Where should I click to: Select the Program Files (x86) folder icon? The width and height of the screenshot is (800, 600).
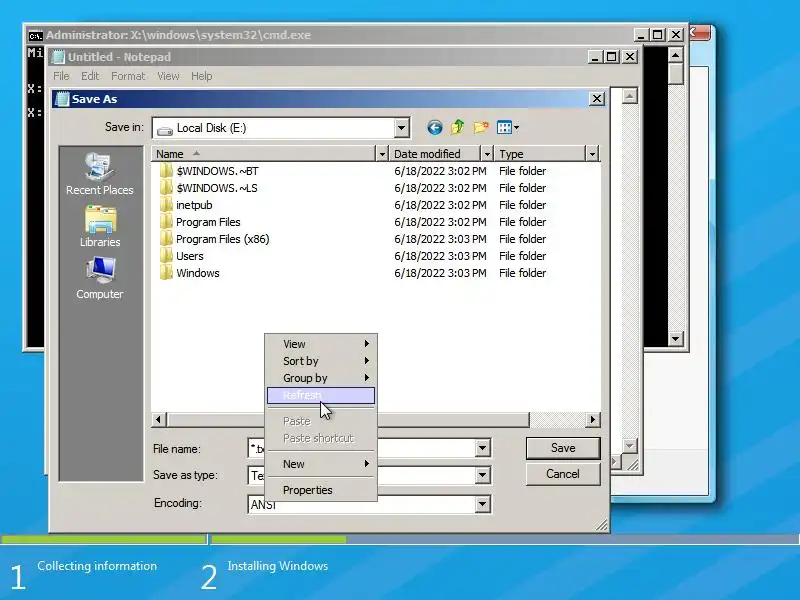(x=166, y=239)
